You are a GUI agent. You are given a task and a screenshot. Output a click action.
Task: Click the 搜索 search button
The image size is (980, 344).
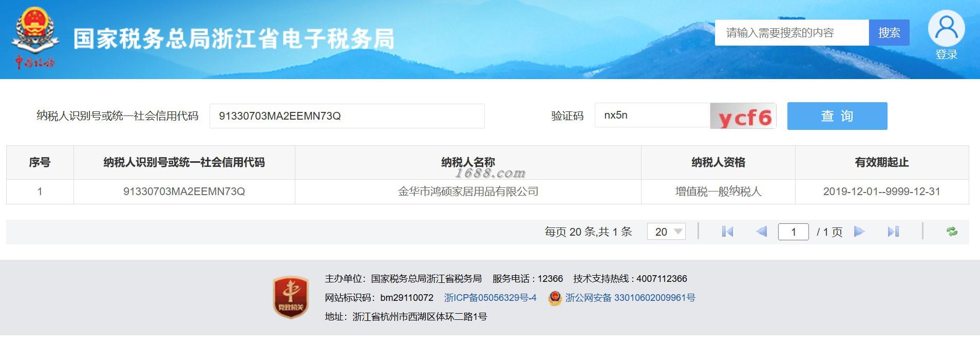point(889,33)
